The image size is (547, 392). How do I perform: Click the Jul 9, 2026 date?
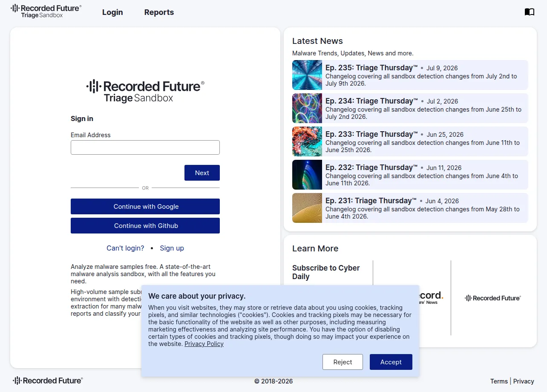tap(442, 68)
